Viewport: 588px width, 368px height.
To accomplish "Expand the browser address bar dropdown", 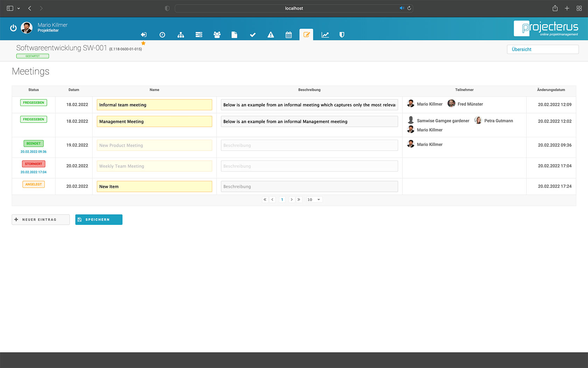I will [x=19, y=8].
